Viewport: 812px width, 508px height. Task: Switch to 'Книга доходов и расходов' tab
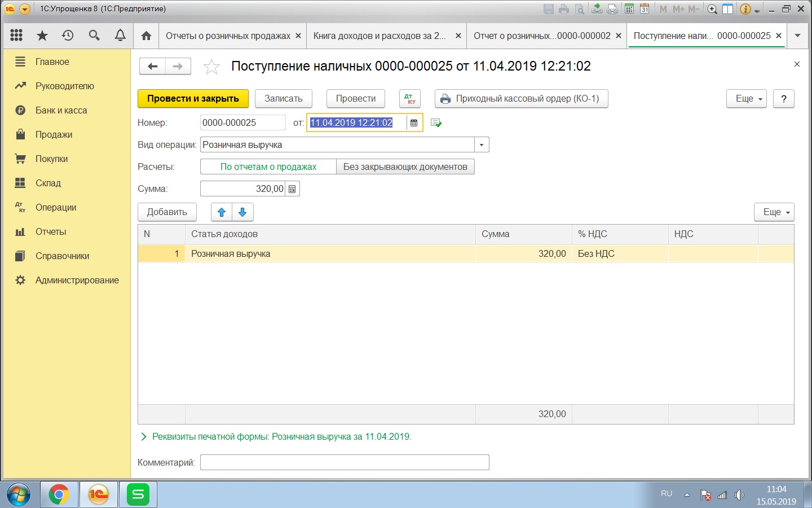point(379,36)
